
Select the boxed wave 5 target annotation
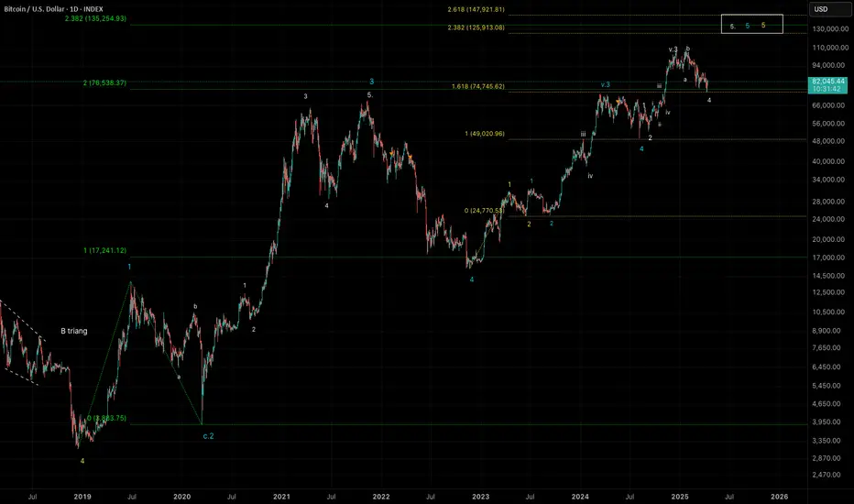tap(751, 24)
